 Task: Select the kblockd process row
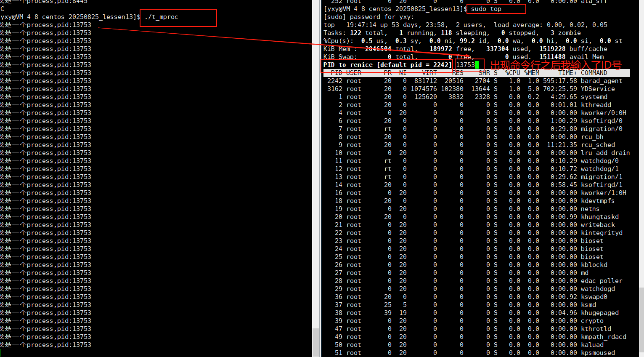(477, 265)
